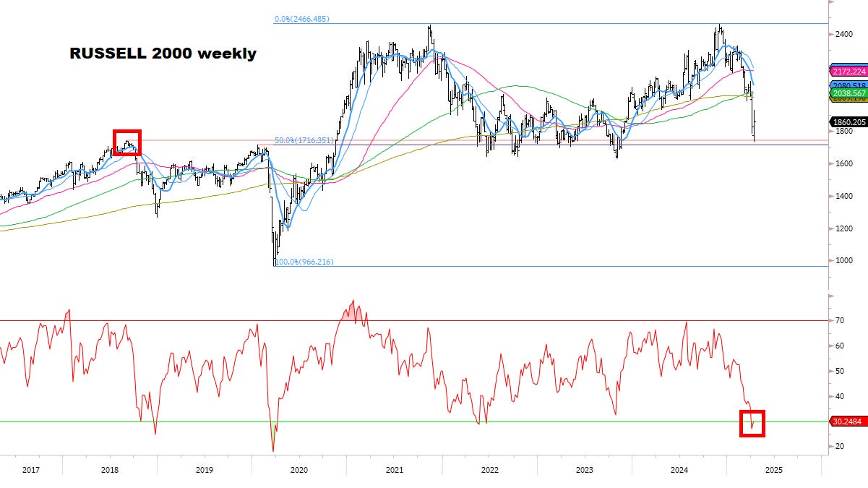This screenshot has height=488, width=868.
Task: Select the '0.0%(2466.485)' Fibonacci label
Action: [301, 19]
